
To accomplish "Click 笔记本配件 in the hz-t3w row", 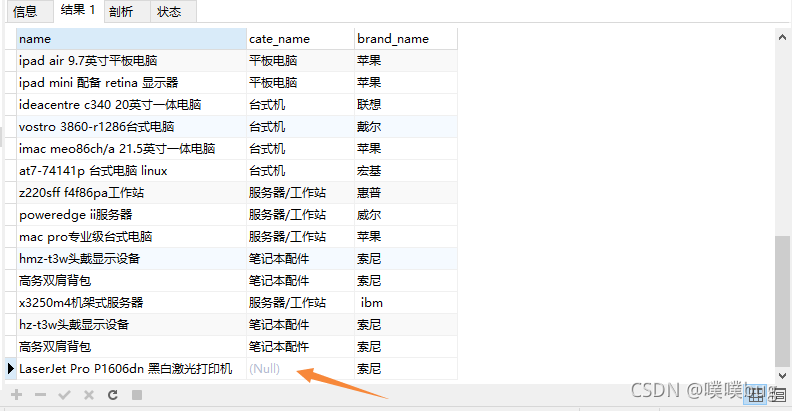I will tap(301, 325).
